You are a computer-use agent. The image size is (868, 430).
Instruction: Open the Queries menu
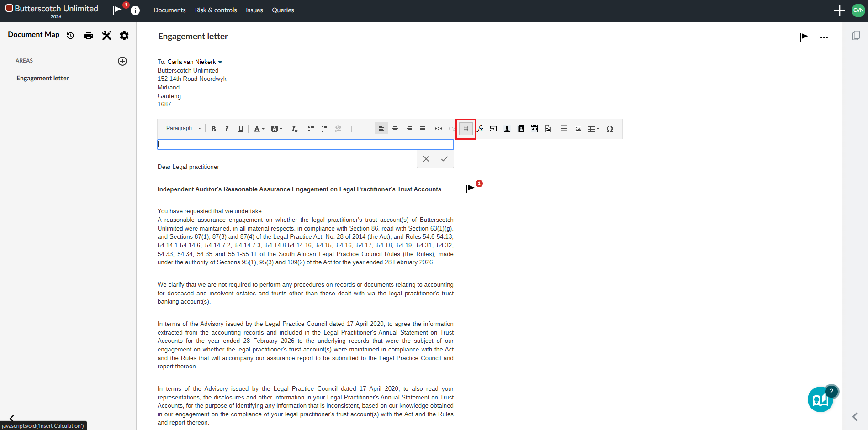[x=283, y=10]
